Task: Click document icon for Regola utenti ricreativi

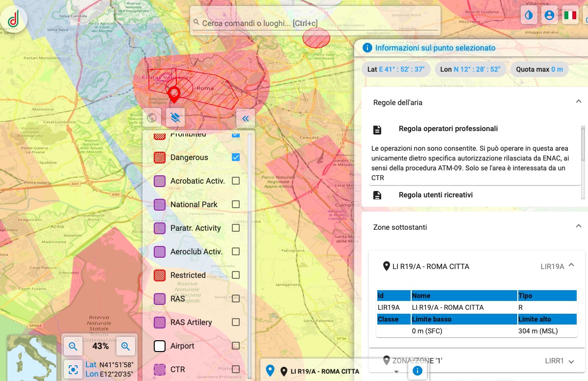Action: (377, 195)
